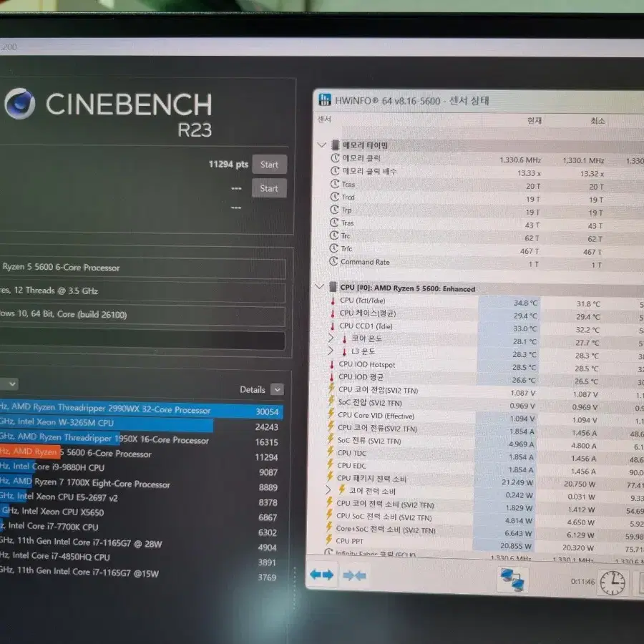This screenshot has width=644, height=644.
Task: Click the lightning icon beside CPU PPT
Action: (329, 540)
